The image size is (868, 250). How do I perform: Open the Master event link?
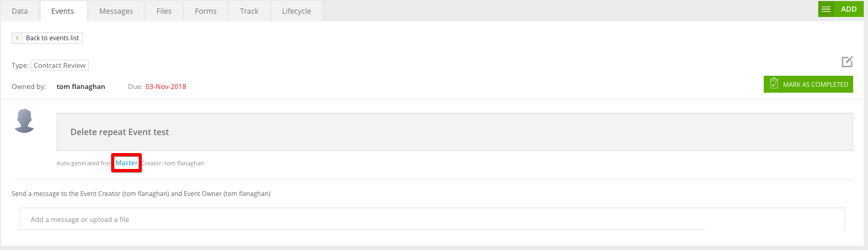click(126, 163)
